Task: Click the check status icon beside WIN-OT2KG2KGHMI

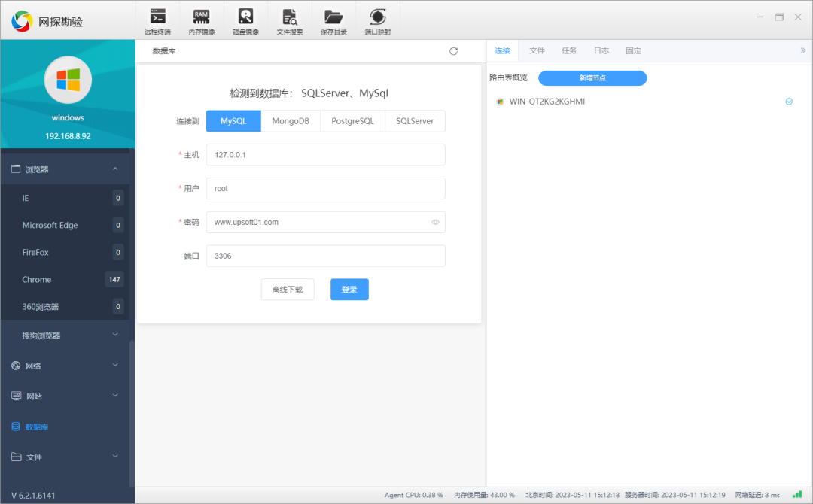Action: [x=789, y=102]
